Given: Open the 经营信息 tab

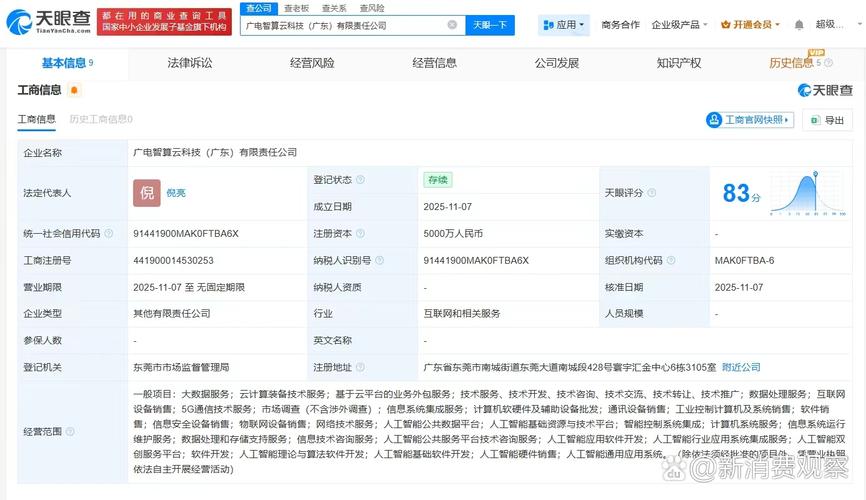Looking at the screenshot, I should 435,63.
